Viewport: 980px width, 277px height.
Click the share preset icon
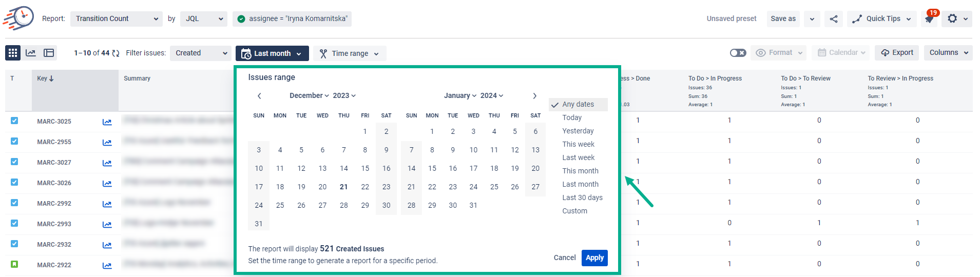[834, 19]
